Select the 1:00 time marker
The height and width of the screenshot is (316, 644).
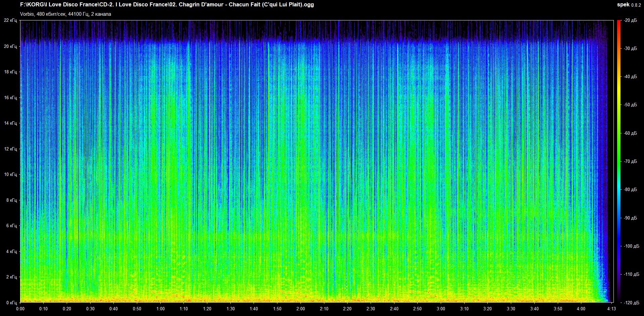click(x=160, y=309)
